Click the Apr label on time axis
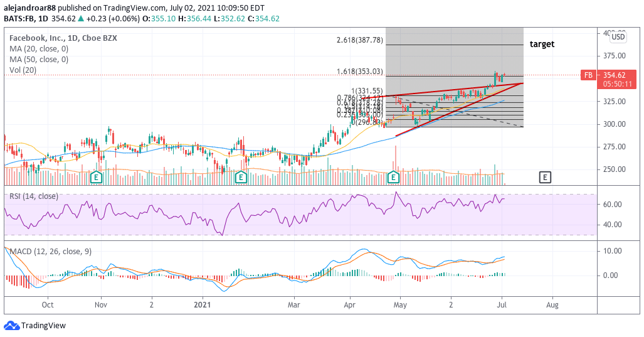 click(349, 305)
